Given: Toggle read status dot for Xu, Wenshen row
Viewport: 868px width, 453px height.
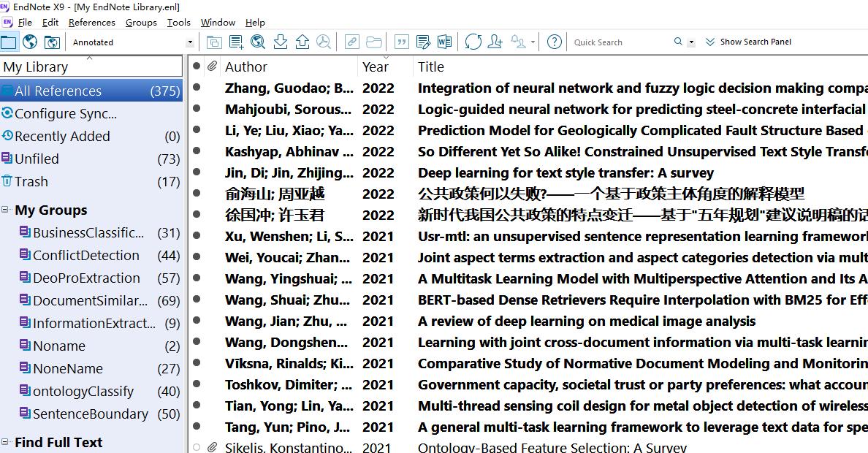Looking at the screenshot, I should (x=196, y=235).
